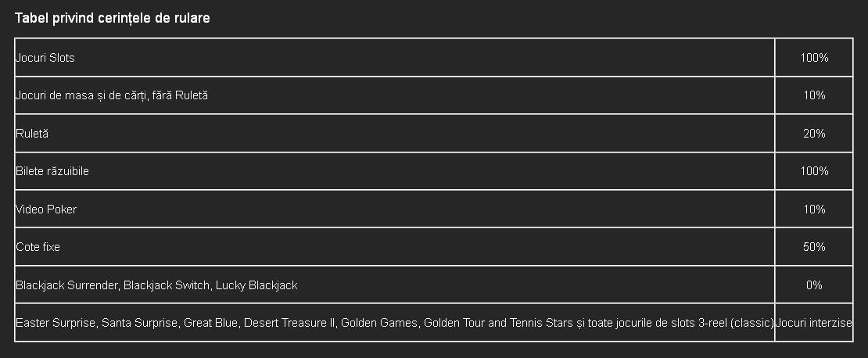Click the 10% value for Video Poker

814,209
